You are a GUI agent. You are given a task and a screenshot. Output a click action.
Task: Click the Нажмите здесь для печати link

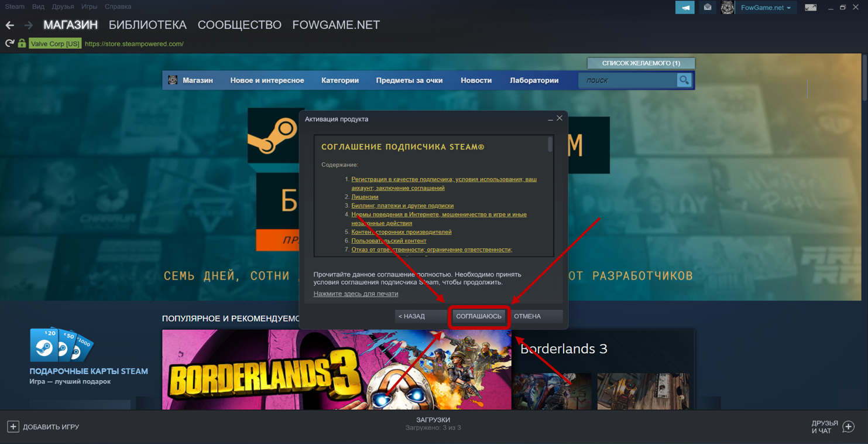(355, 293)
